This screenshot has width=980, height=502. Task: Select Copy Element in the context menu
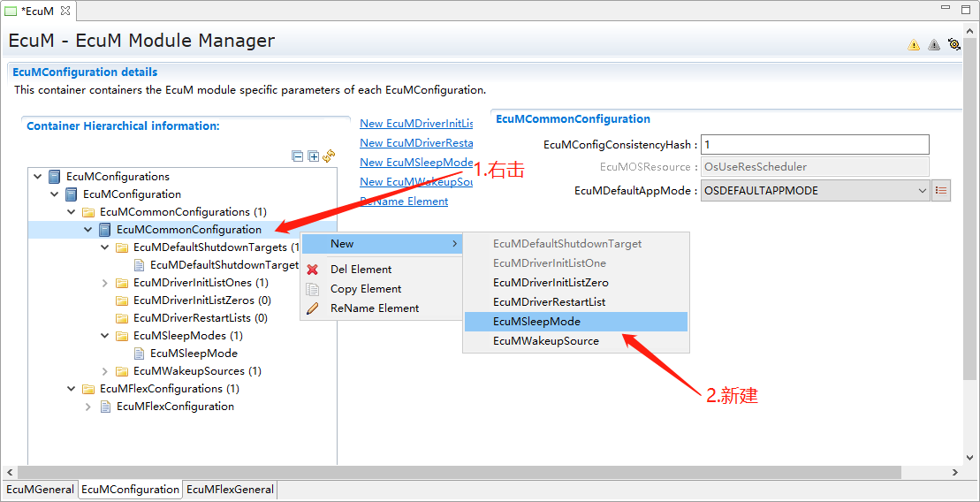coord(366,289)
